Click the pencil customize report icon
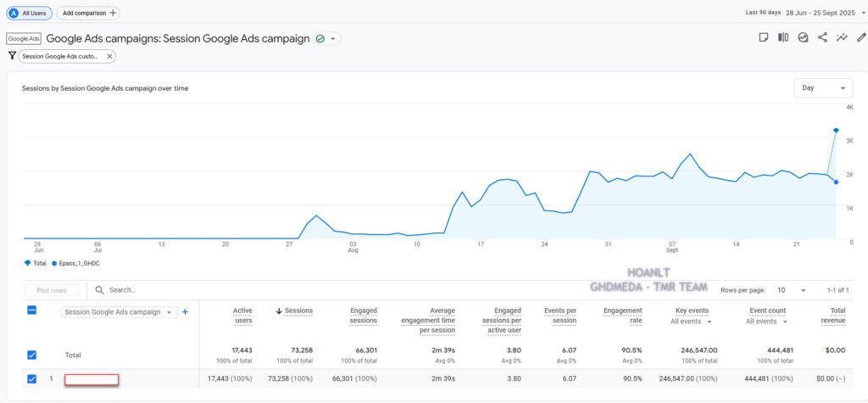 click(861, 37)
